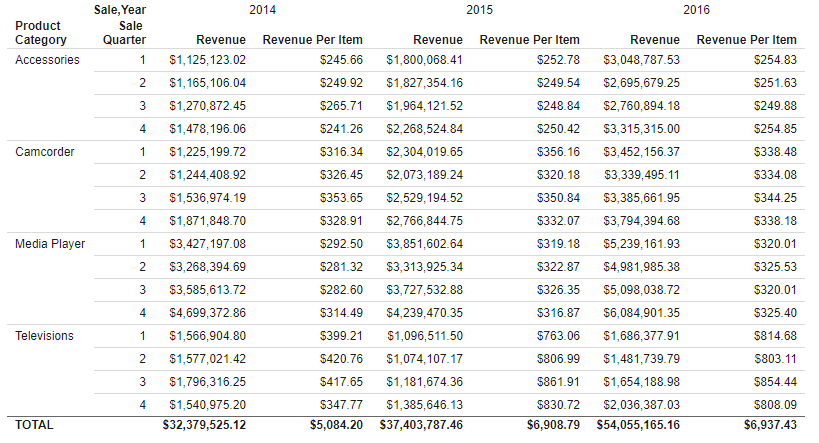Click the 2016 year column header

click(697, 9)
